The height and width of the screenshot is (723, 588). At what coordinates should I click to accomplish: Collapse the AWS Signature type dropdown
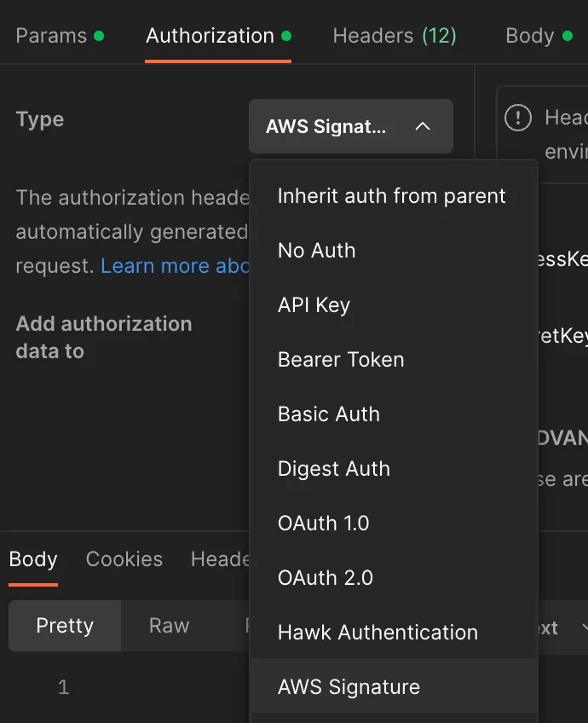coord(351,126)
